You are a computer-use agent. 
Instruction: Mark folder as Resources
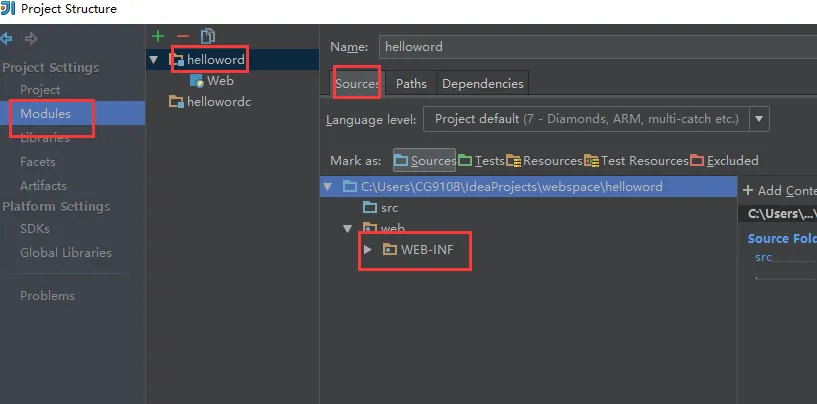[544, 161]
